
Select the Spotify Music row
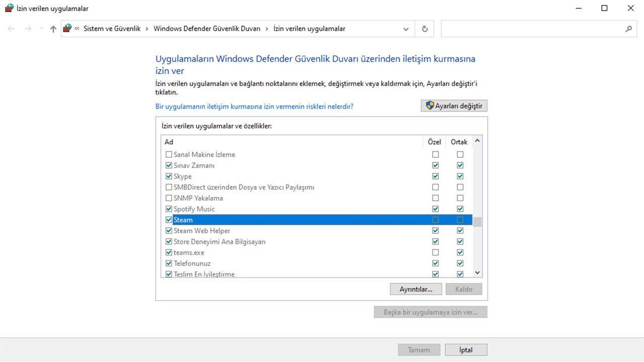pyautogui.click(x=317, y=209)
